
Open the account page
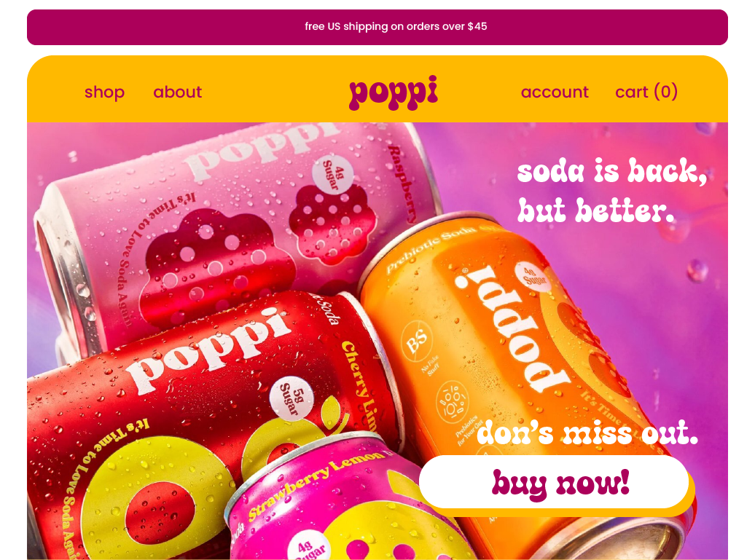click(555, 92)
